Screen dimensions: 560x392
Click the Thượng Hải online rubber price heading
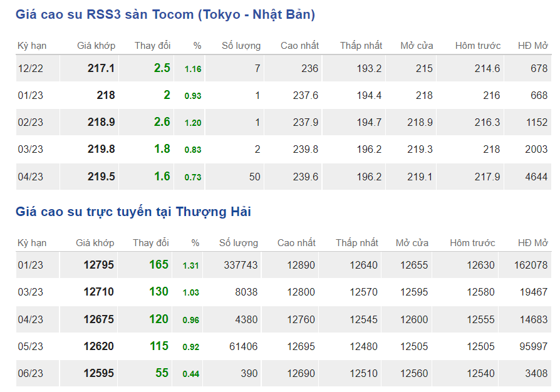133,212
